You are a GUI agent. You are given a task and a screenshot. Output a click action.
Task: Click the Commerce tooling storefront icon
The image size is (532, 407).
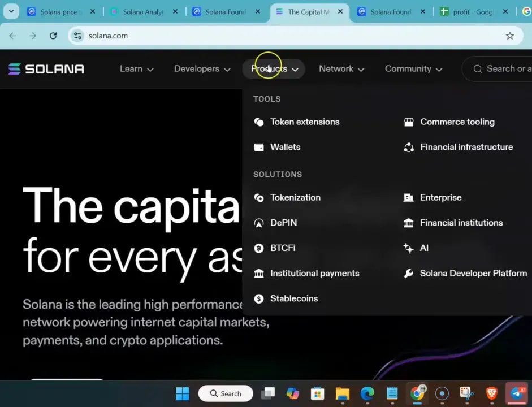coord(409,122)
